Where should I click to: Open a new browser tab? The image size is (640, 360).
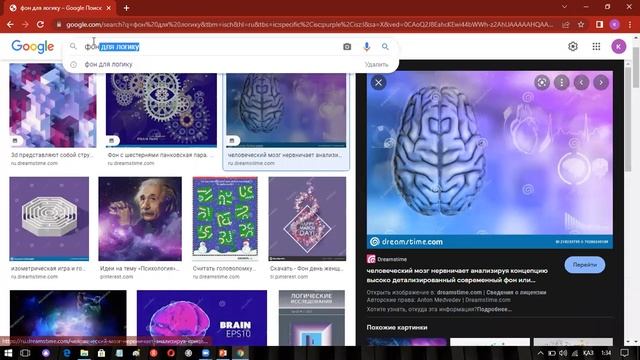tap(126, 8)
